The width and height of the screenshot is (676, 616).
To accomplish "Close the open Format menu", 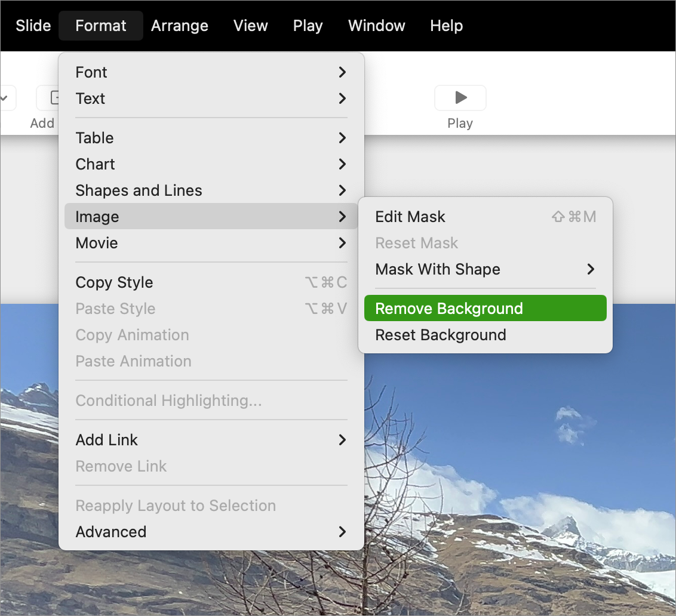I will click(101, 26).
